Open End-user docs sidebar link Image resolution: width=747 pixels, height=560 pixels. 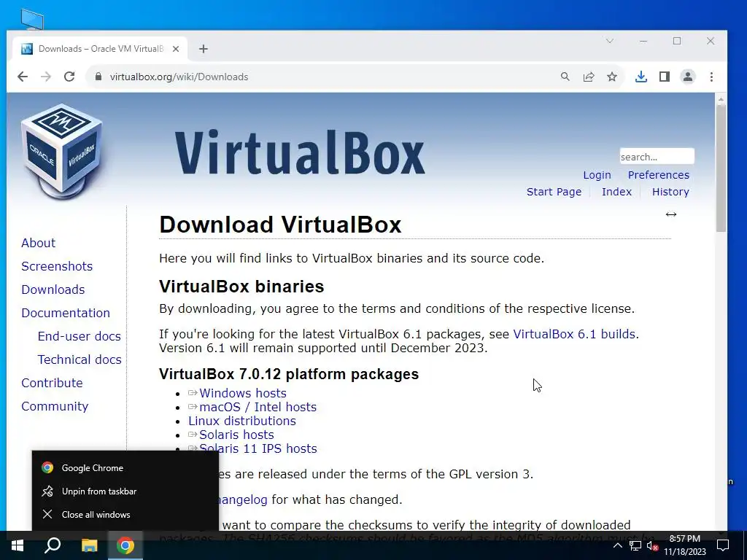(x=79, y=336)
